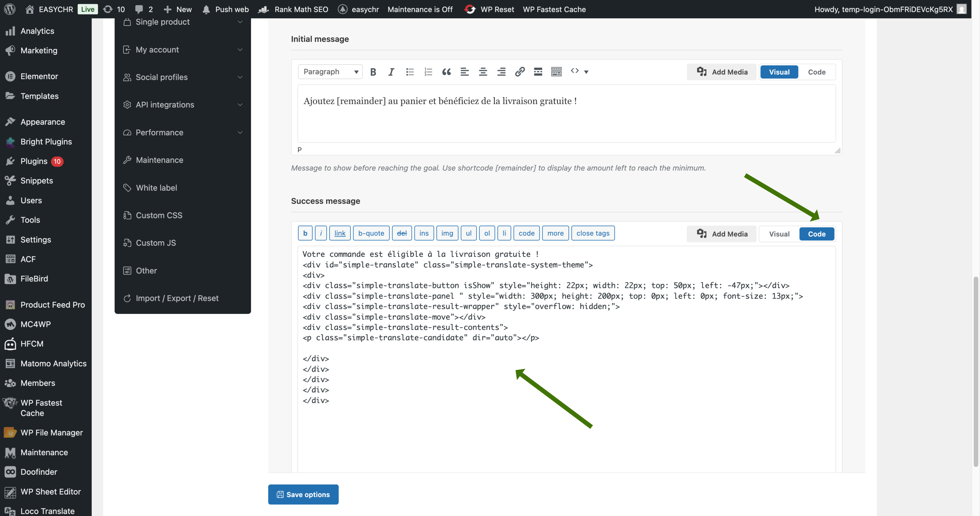
Task: Align text left in Initial message
Action: click(x=464, y=72)
